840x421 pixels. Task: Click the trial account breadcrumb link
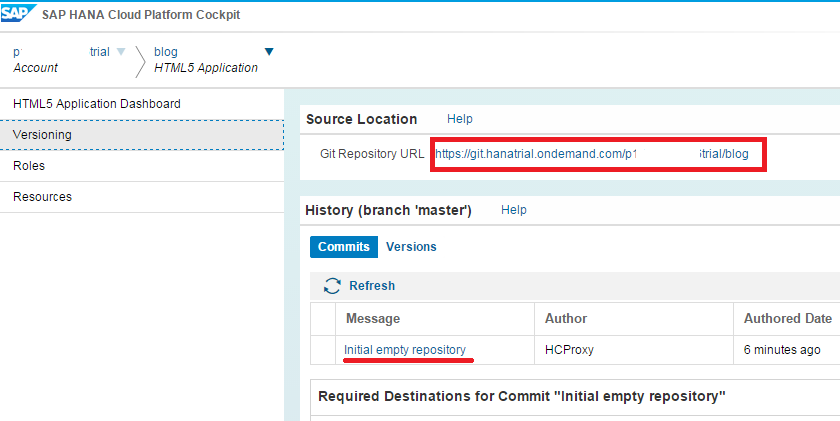[x=62, y=52]
